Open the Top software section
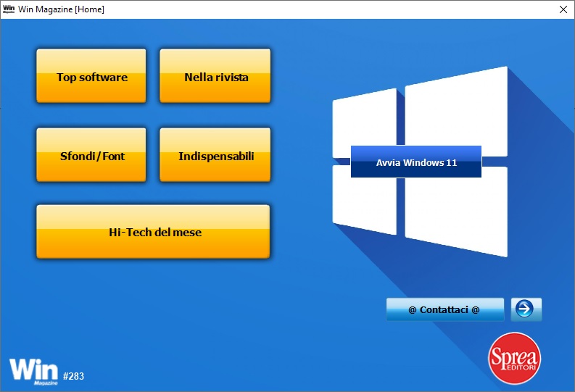Viewport: 575px width, 392px height. (91, 76)
